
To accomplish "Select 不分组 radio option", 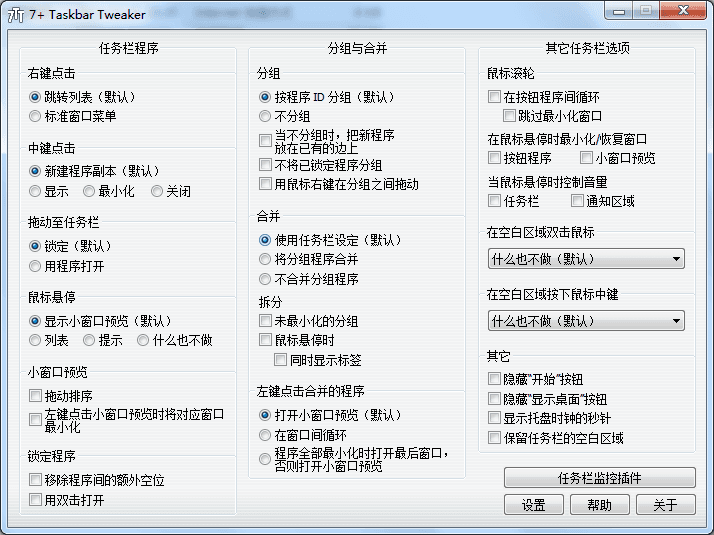I will tap(265, 117).
